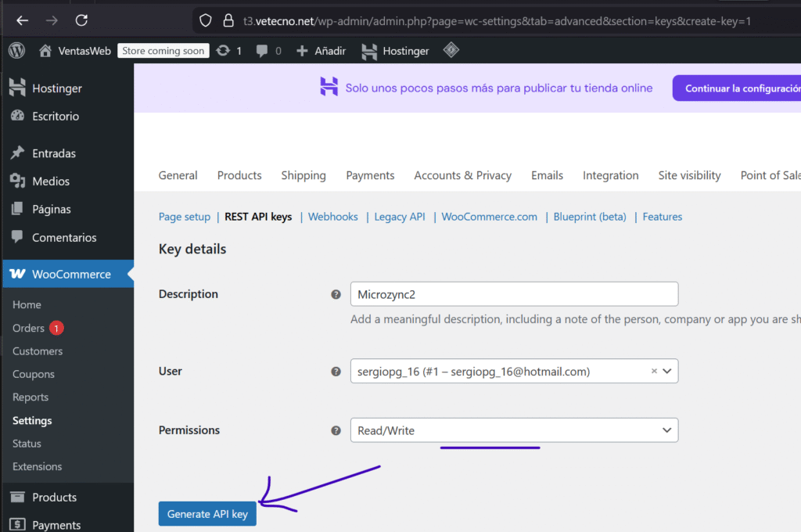The height and width of the screenshot is (532, 801).
Task: Open the Añadir new content menu
Action: coord(321,51)
